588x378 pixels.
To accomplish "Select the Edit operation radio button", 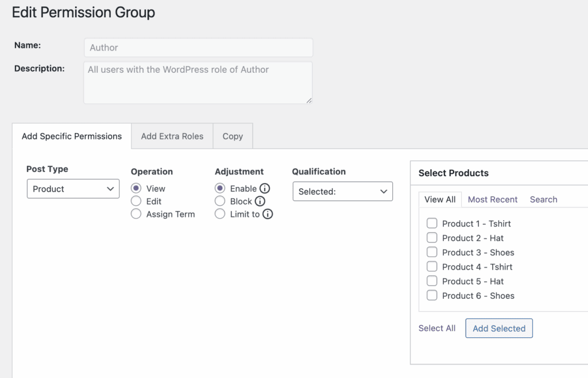I will (x=136, y=201).
